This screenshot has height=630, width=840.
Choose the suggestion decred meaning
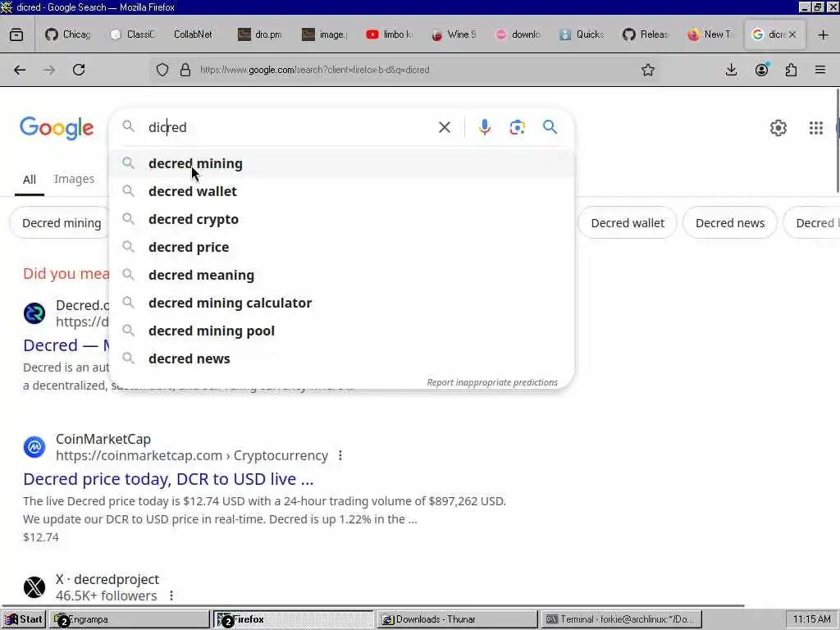click(x=342, y=275)
